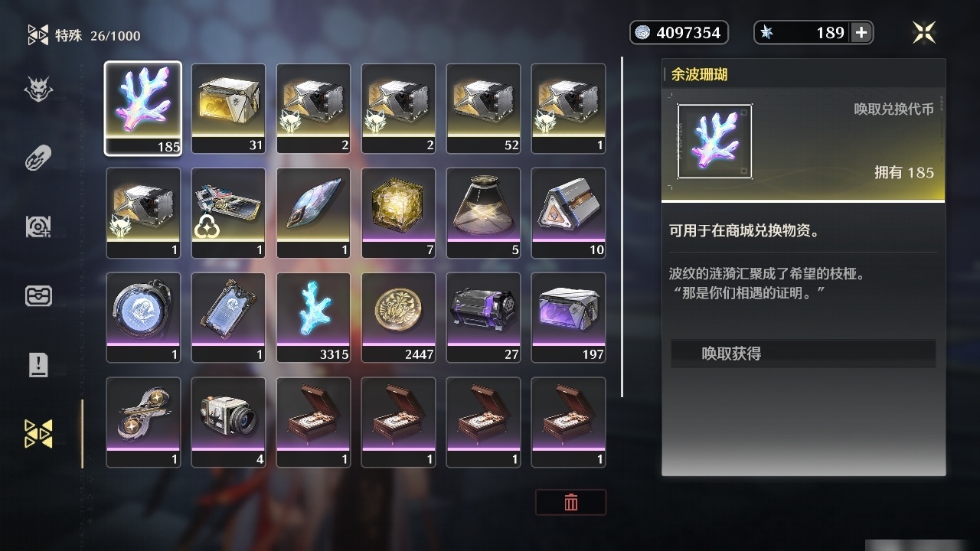The height and width of the screenshot is (551, 980).
Task: Select the golden supply box with 31
Action: pyautogui.click(x=228, y=108)
